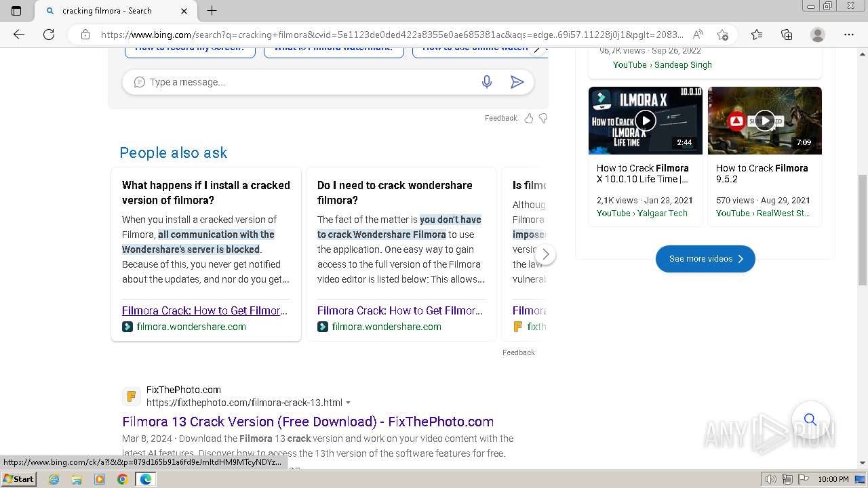This screenshot has width=868, height=488.
Task: Advance the People also ask carousel
Action: (x=545, y=255)
